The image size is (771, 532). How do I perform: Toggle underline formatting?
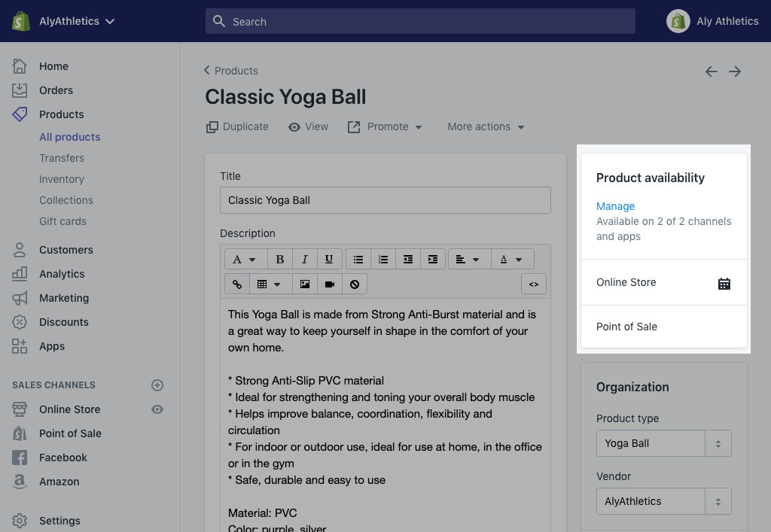(329, 260)
